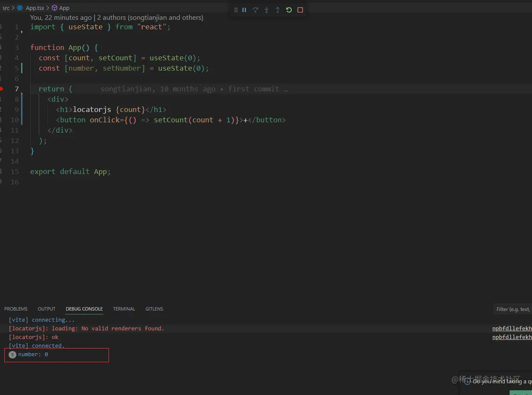
Task: Click the Step Over debug icon
Action: click(x=255, y=10)
